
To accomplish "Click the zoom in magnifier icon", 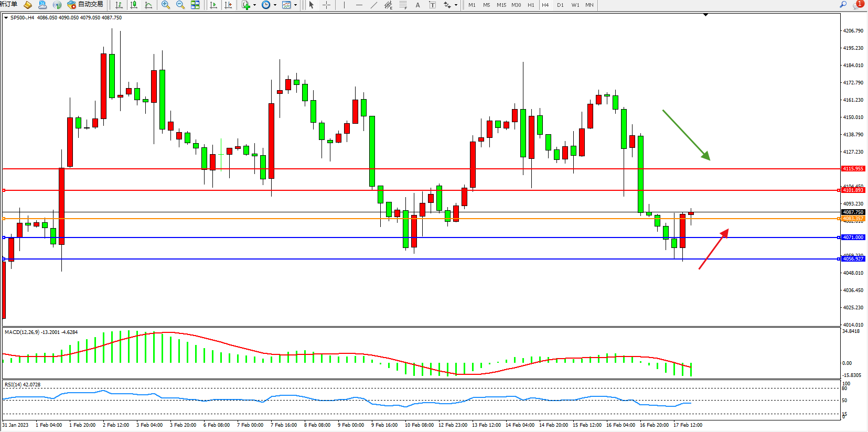I will click(x=166, y=5).
